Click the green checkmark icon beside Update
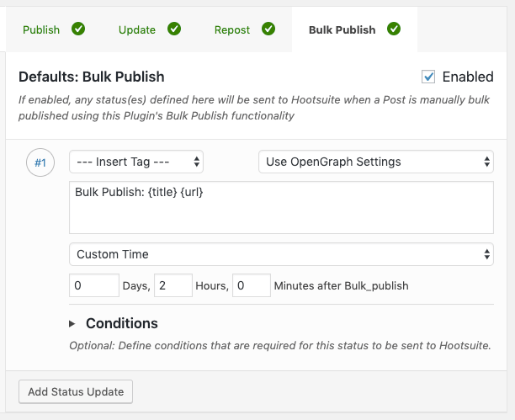The height and width of the screenshot is (420, 515). click(x=174, y=29)
